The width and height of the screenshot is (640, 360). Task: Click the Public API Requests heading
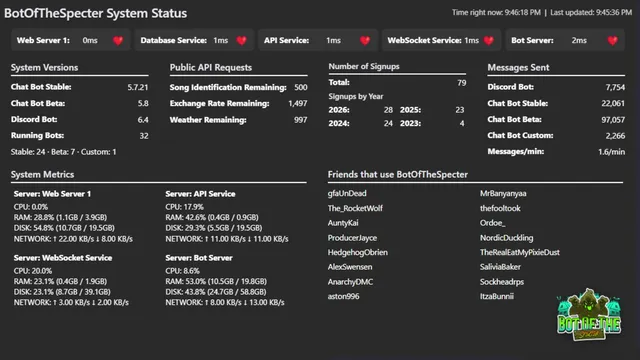pyautogui.click(x=211, y=67)
